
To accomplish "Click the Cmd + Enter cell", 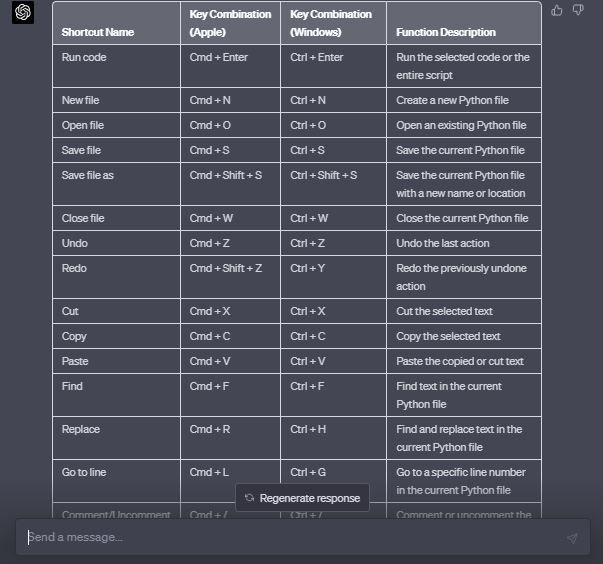I will [x=230, y=66].
